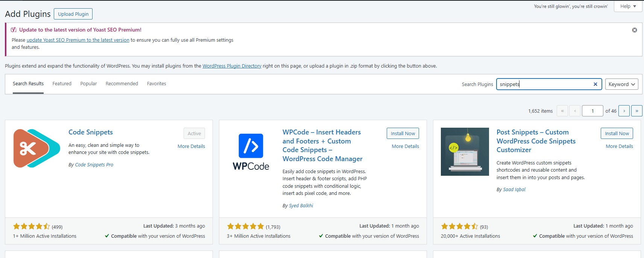Click '20,000+ Active Installations' text

tap(471, 236)
